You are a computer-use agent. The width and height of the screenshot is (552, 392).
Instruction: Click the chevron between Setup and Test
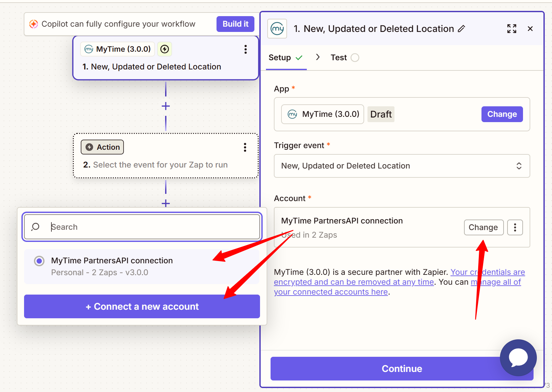click(x=318, y=57)
